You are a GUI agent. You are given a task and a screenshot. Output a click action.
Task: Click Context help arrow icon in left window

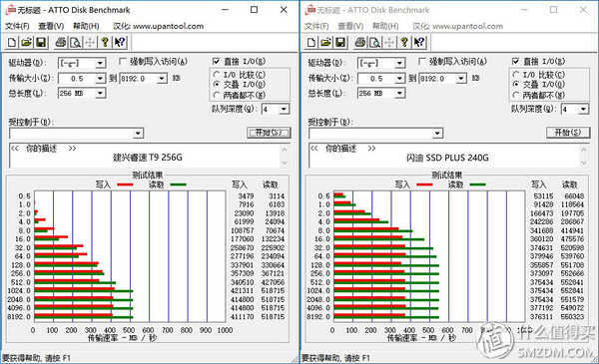click(x=120, y=42)
